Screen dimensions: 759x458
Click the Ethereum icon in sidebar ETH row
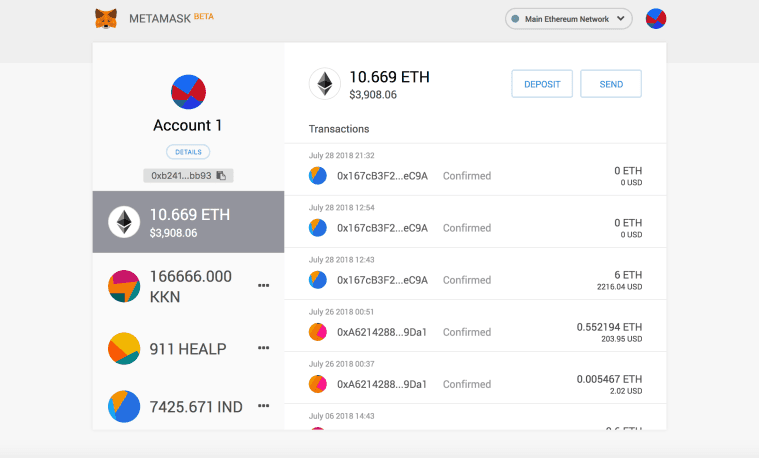click(x=124, y=222)
